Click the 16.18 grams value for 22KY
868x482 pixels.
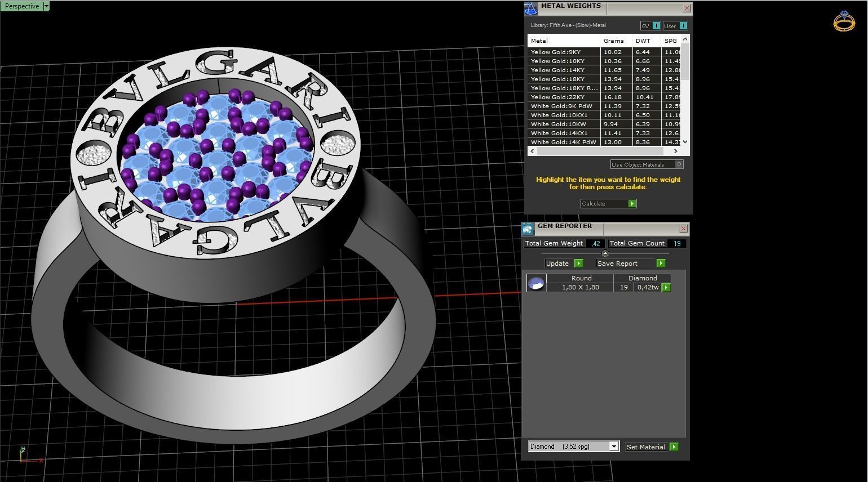[613, 97]
